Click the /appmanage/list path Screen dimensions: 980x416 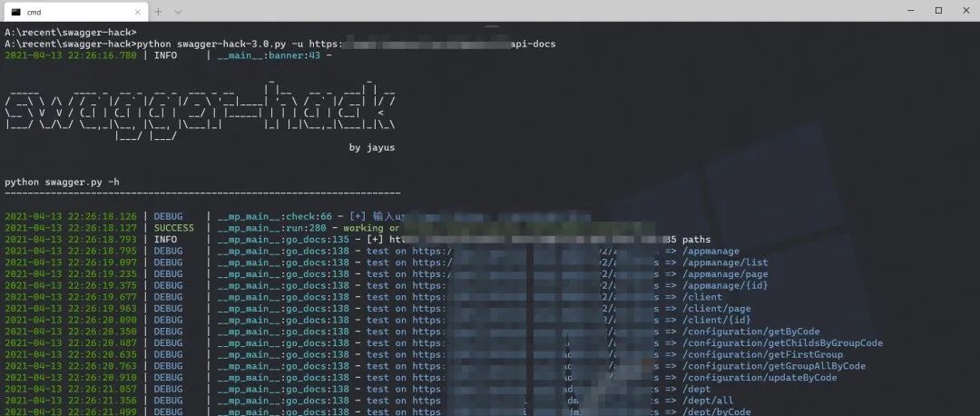(x=725, y=262)
